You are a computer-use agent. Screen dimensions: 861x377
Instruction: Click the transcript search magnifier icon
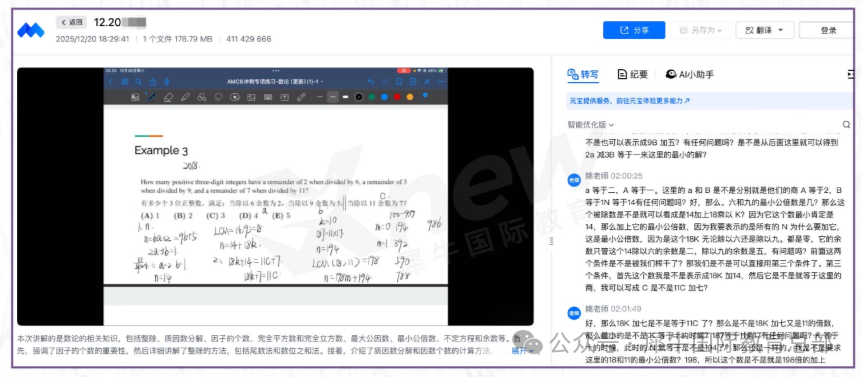pyautogui.click(x=846, y=125)
